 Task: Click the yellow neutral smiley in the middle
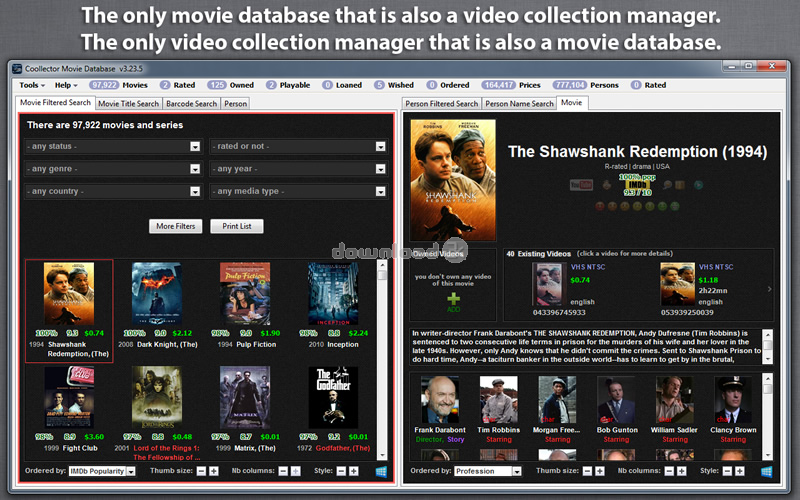[x=637, y=206]
